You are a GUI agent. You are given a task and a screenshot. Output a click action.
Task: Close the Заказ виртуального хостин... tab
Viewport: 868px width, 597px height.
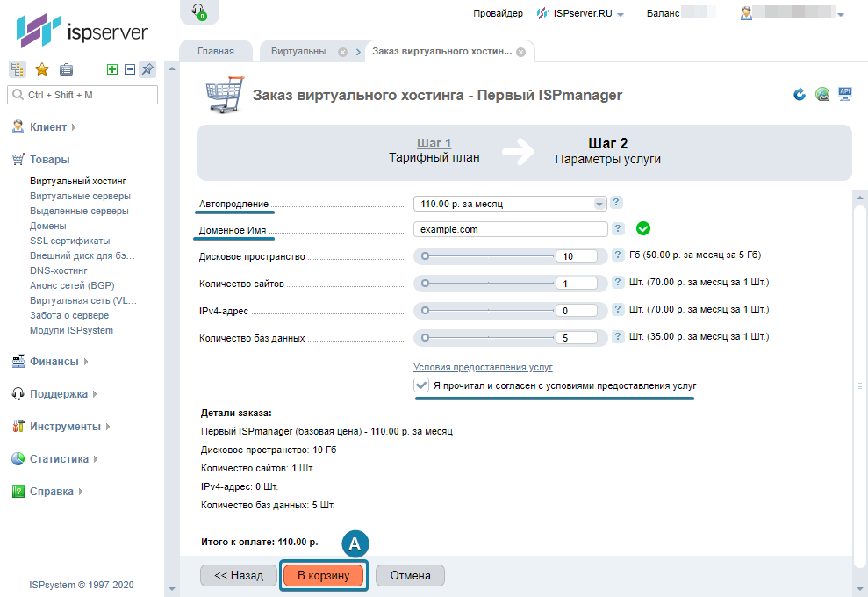click(521, 52)
